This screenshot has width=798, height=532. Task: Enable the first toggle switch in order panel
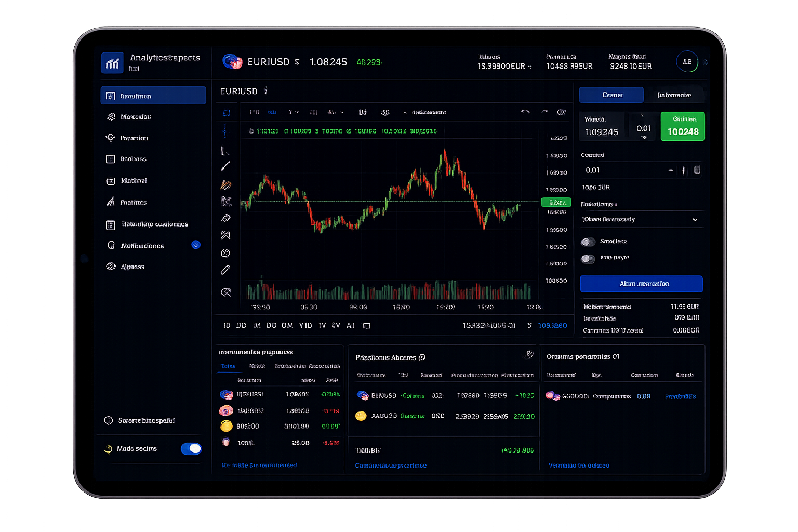click(588, 242)
